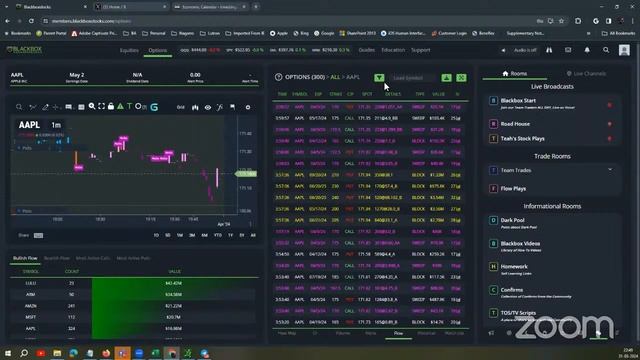
Task: Click the MSFT row in Bullish Flow table
Action: (134, 317)
